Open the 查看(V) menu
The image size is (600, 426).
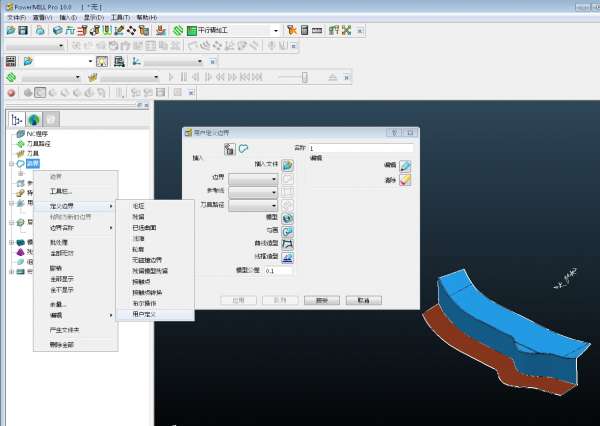coord(42,18)
